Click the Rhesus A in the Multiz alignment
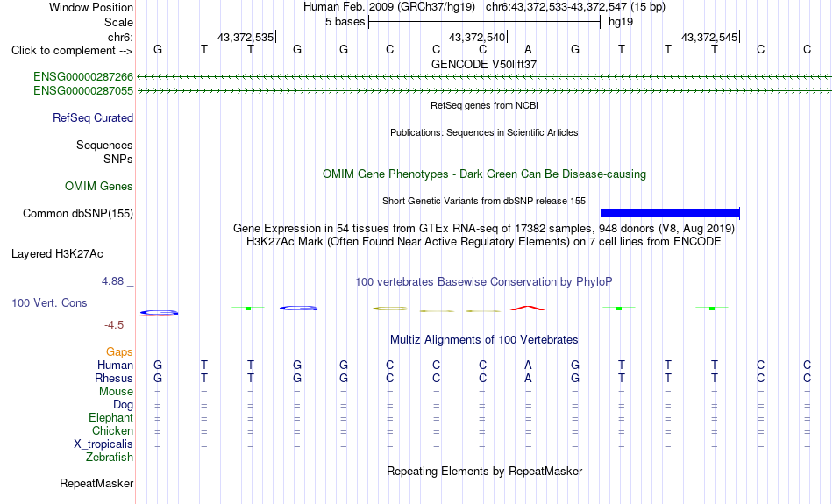Image resolution: width=833 pixels, height=504 pixels. tap(528, 379)
